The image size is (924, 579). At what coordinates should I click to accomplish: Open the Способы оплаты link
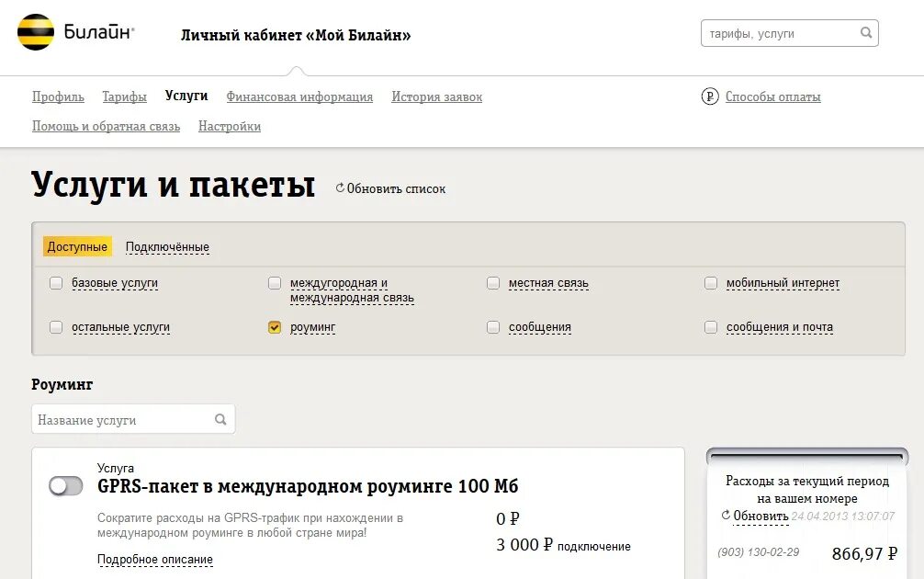[x=772, y=96]
